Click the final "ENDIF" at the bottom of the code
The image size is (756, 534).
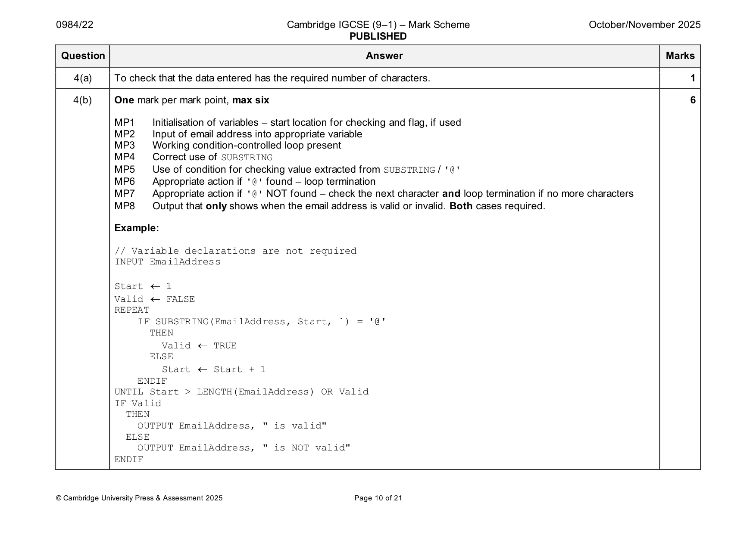(x=129, y=459)
